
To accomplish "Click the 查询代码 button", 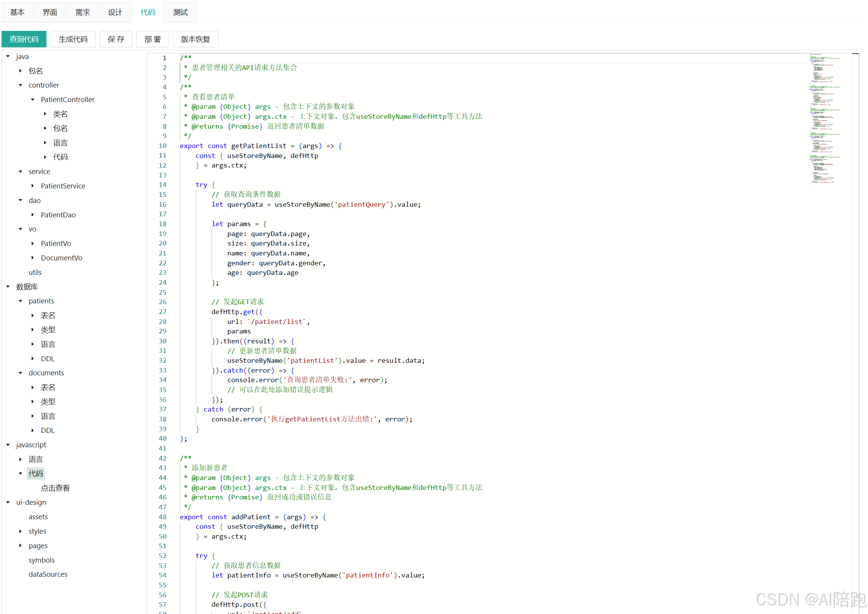I will pos(24,39).
